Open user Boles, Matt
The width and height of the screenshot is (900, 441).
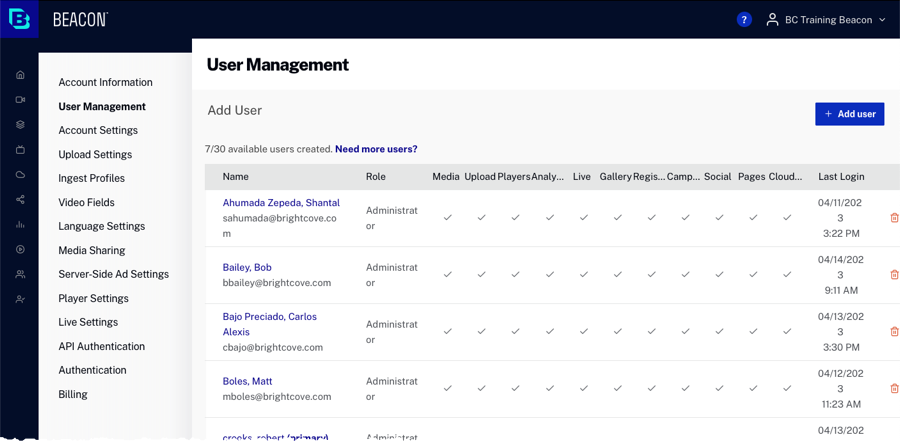click(x=247, y=381)
